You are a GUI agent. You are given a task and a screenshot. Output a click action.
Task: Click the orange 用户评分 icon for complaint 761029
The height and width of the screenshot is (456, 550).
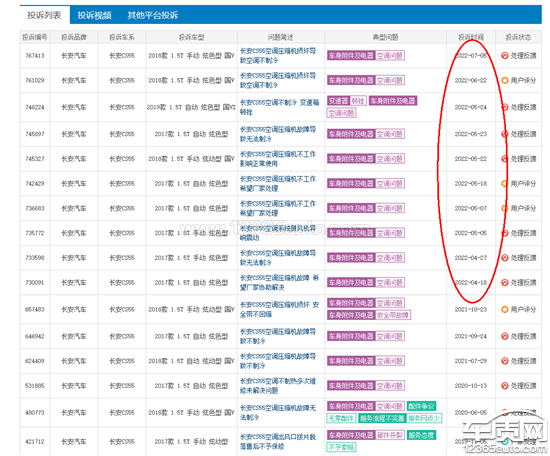[504, 80]
